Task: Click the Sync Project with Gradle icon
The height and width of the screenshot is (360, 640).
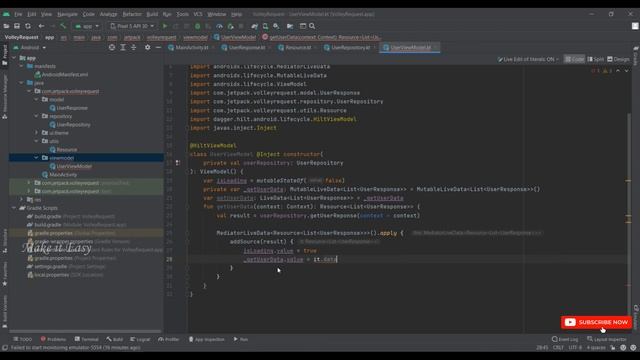Action: click(x=254, y=26)
